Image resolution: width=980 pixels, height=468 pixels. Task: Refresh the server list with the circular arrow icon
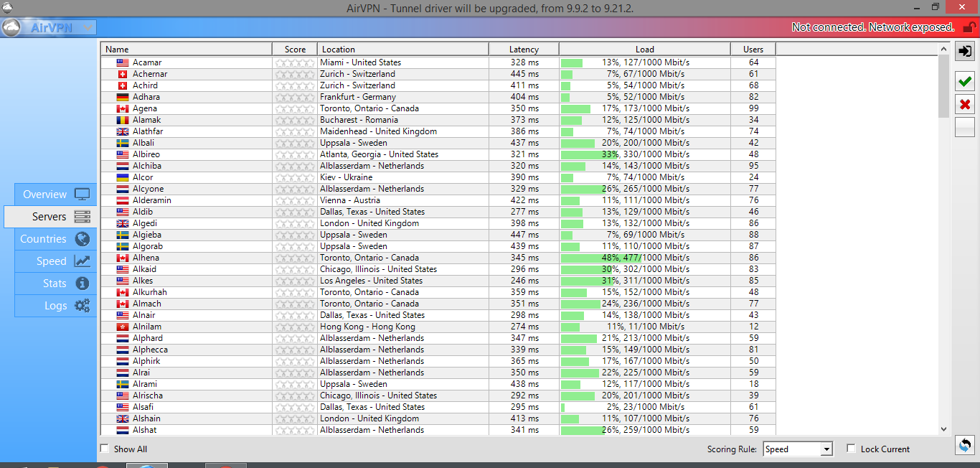965,445
